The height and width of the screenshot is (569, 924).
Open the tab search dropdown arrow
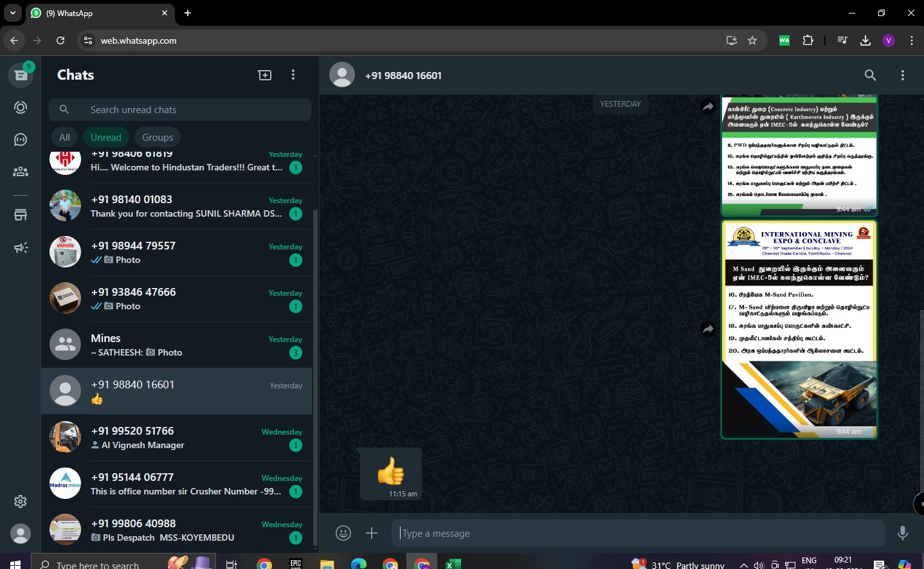(13, 13)
